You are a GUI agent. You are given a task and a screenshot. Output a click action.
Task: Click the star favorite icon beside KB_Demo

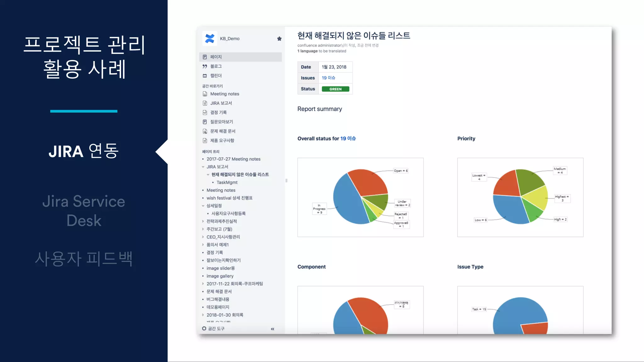tap(279, 39)
